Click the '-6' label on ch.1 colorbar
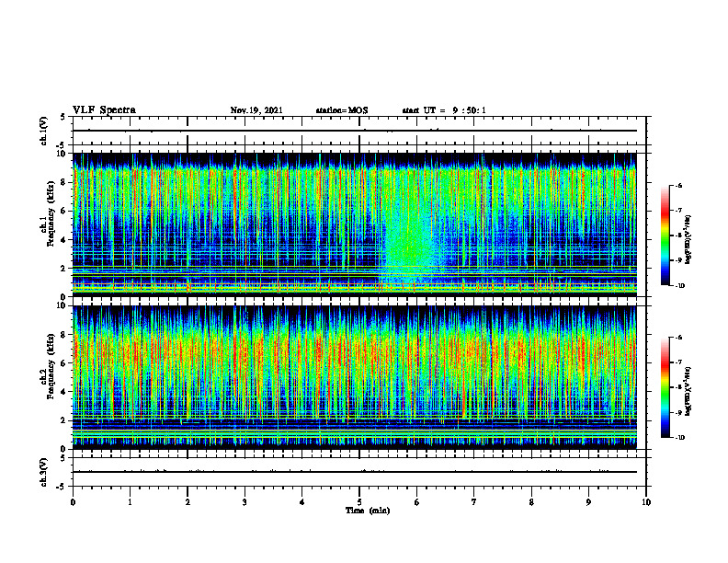 (678, 185)
